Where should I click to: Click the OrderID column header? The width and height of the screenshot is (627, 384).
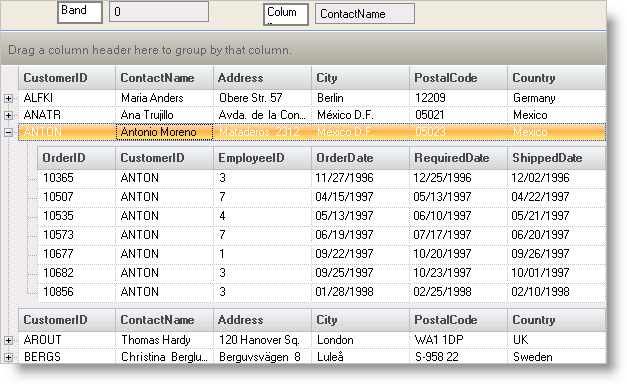coord(76,158)
